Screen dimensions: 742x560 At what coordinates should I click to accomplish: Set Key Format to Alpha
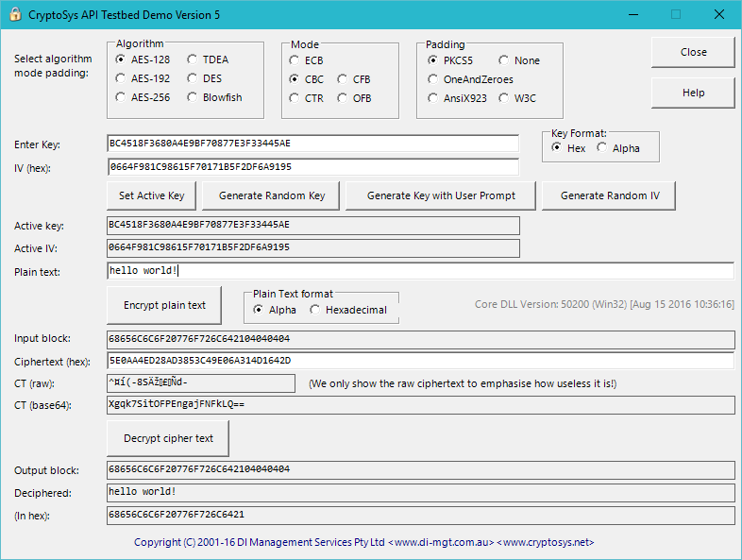pyautogui.click(x=603, y=148)
